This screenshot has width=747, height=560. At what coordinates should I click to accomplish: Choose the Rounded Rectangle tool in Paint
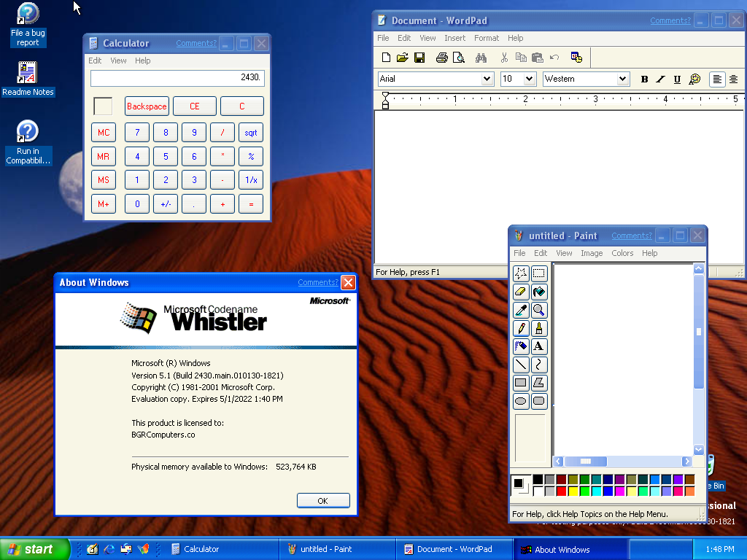pos(539,401)
